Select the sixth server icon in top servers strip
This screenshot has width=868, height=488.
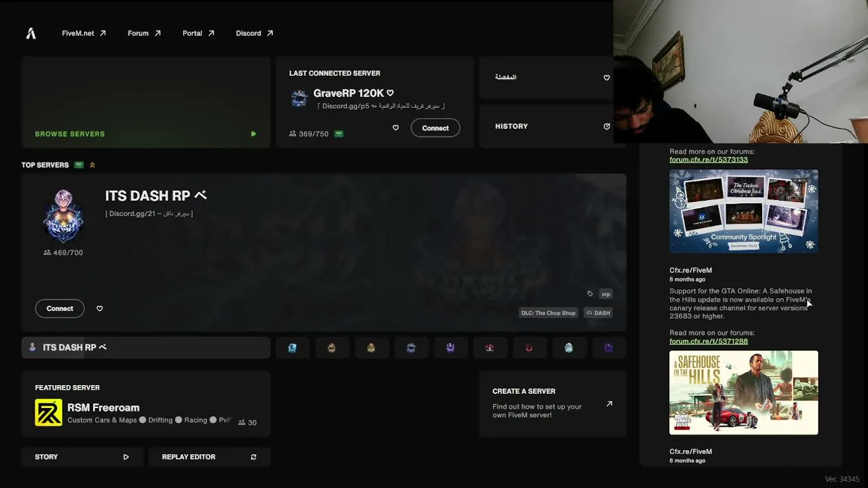point(490,348)
